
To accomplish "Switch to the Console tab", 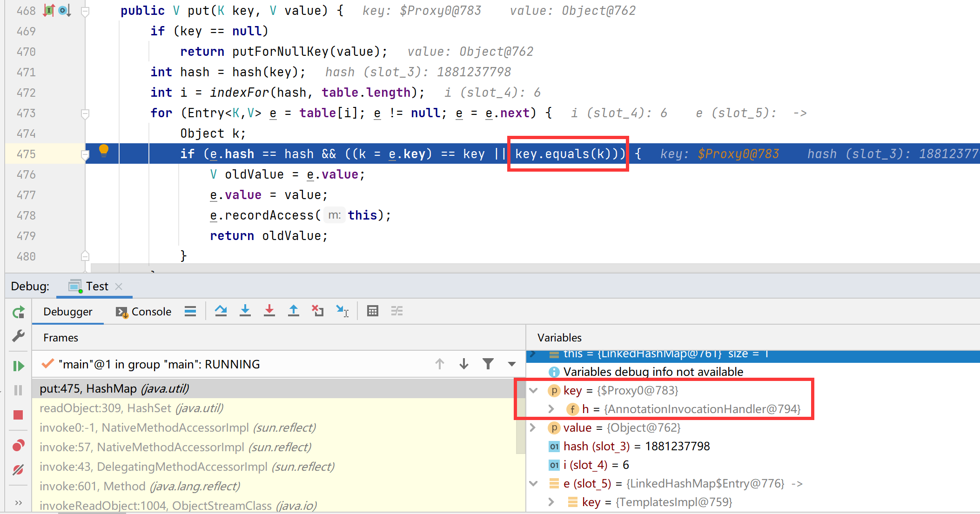I will click(x=144, y=312).
